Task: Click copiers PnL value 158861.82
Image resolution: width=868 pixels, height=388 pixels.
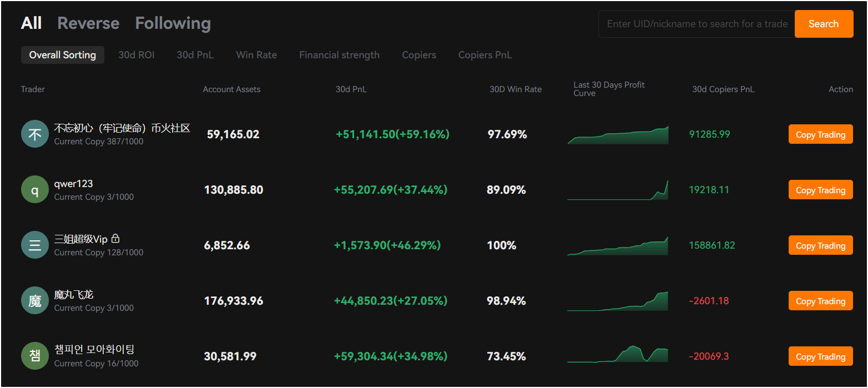Action: (712, 245)
